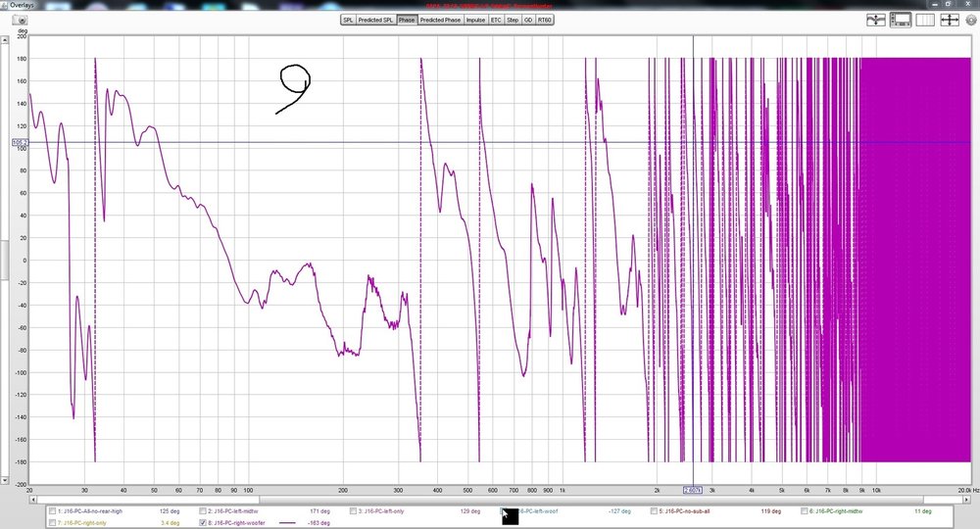This screenshot has height=529, width=980.
Task: Click the 3: J16-PC-left-only trace label
Action: pyautogui.click(x=381, y=511)
